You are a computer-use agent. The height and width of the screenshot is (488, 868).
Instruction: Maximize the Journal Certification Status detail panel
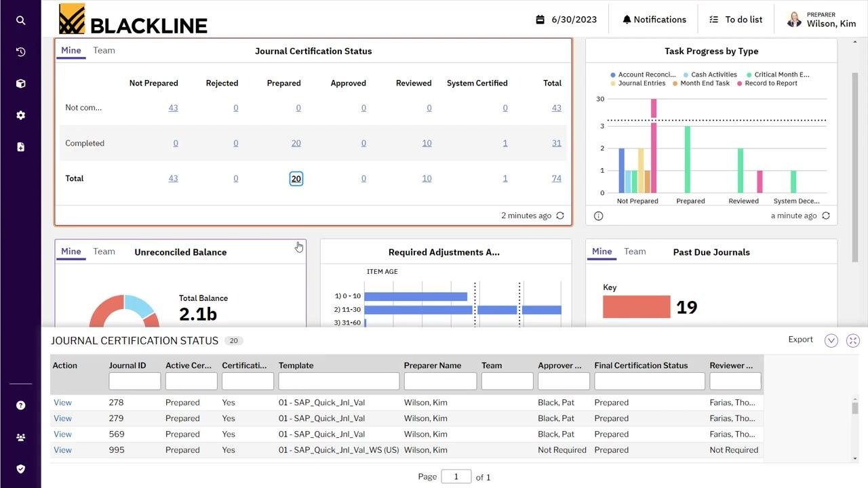(853, 340)
